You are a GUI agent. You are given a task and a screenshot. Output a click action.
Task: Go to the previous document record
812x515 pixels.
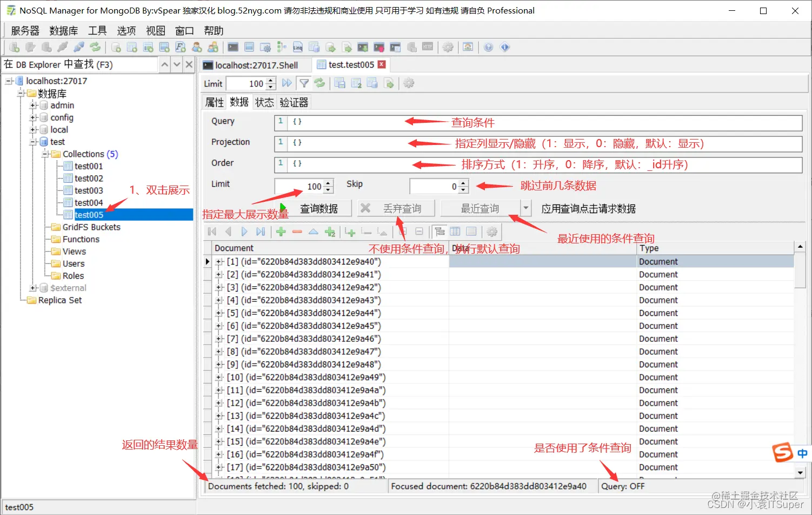point(228,232)
